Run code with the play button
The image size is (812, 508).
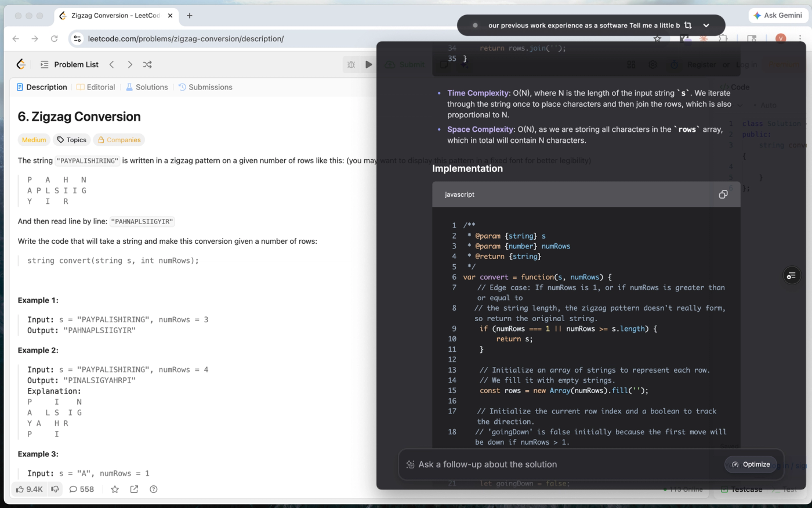368,64
